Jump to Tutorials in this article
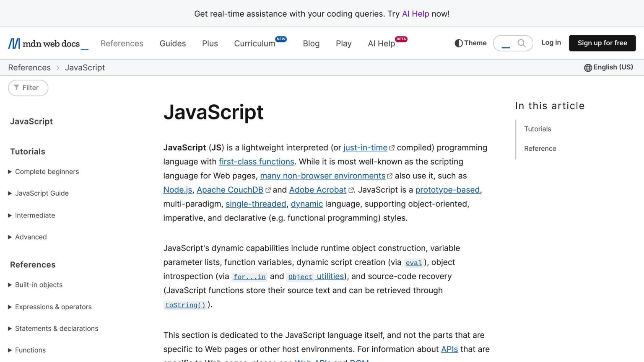This screenshot has height=362, width=644. pos(538,129)
